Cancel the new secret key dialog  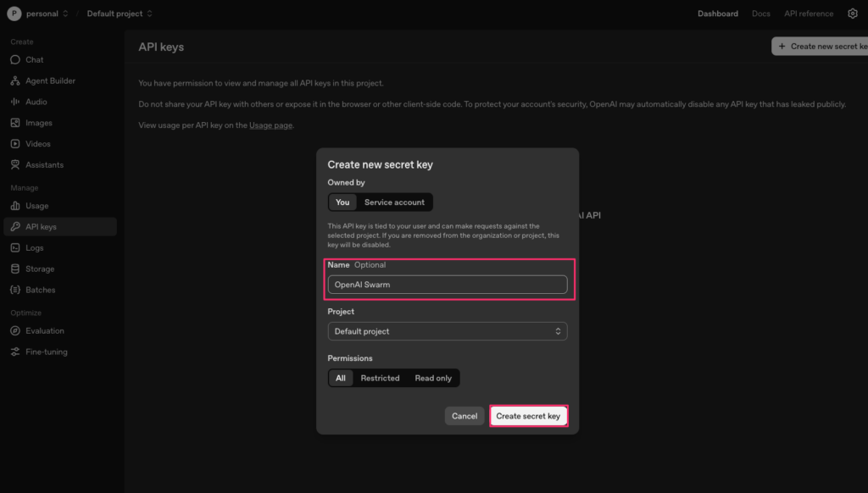click(465, 416)
